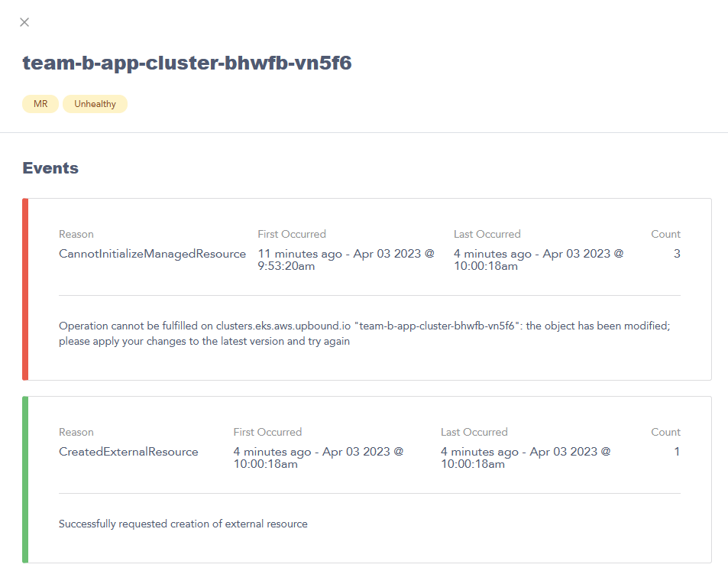Click the Events section heading
The height and width of the screenshot is (571, 728).
[50, 168]
